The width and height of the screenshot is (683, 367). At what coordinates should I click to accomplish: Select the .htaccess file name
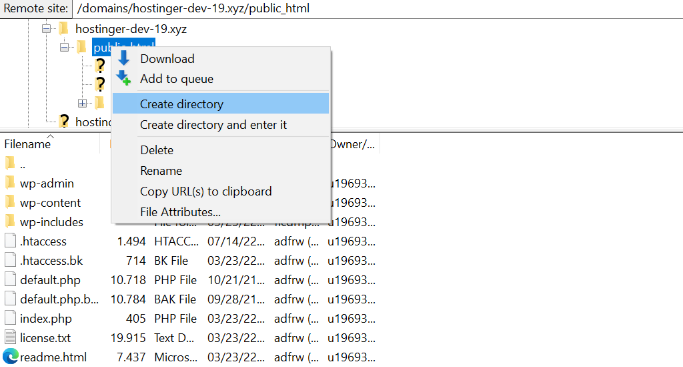coord(43,241)
